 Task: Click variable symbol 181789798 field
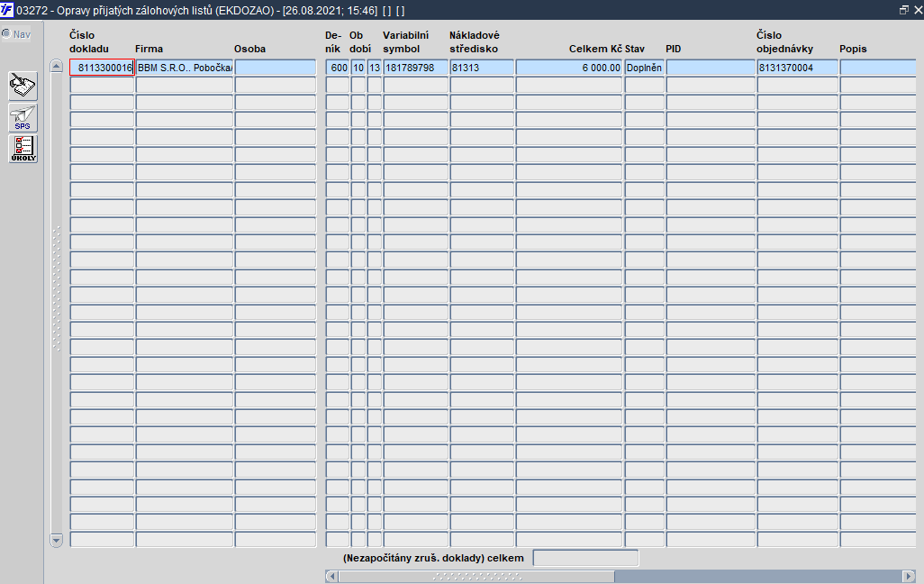(x=415, y=68)
